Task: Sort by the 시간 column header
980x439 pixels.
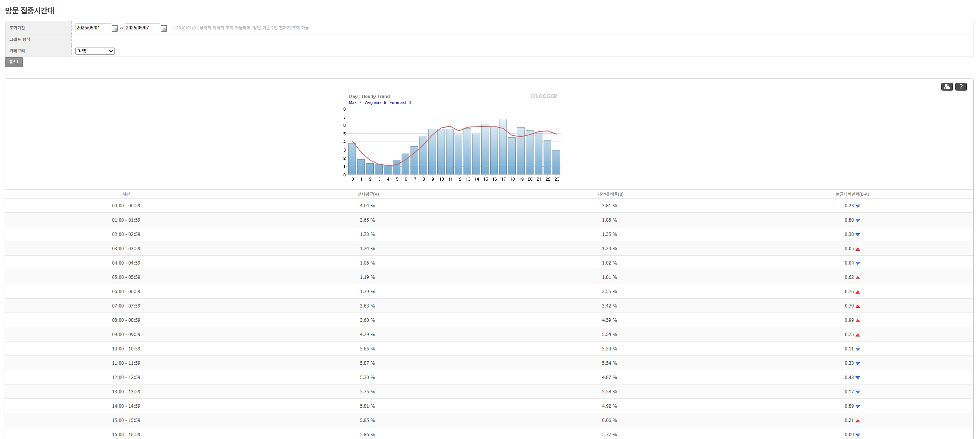Action: click(x=126, y=194)
